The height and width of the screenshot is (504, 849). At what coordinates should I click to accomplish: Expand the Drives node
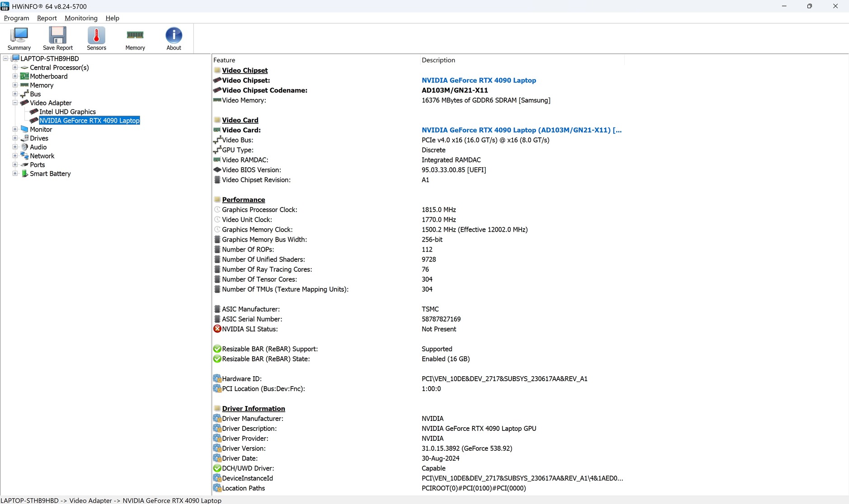pyautogui.click(x=15, y=138)
